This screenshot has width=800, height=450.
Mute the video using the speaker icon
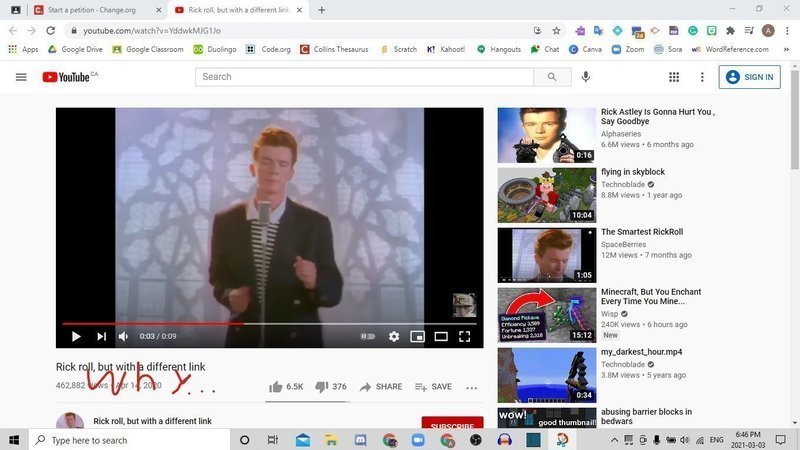coord(123,336)
